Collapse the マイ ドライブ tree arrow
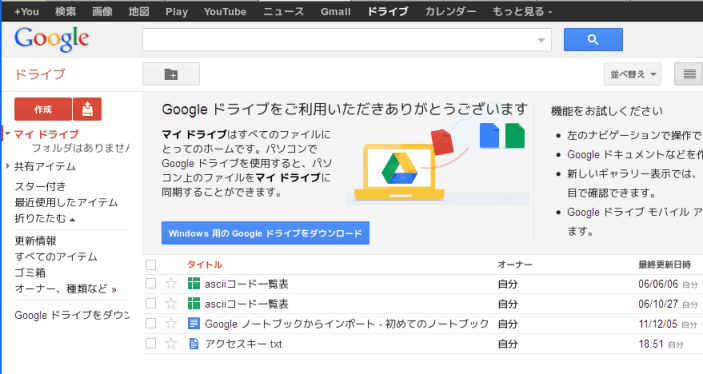The width and height of the screenshot is (703, 374). (8, 134)
